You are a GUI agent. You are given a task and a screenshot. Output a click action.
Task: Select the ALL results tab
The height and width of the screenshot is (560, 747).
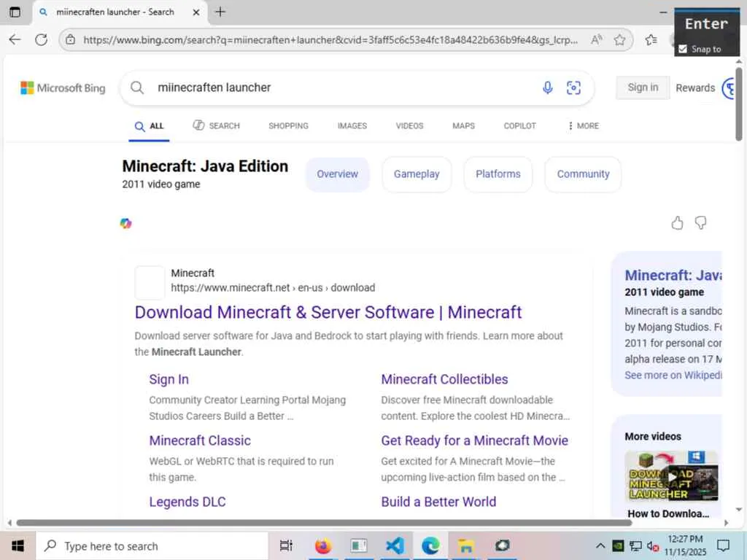point(149,126)
